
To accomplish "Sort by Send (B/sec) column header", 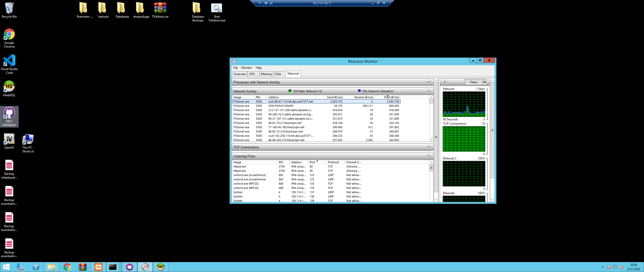I will pyautogui.click(x=334, y=97).
